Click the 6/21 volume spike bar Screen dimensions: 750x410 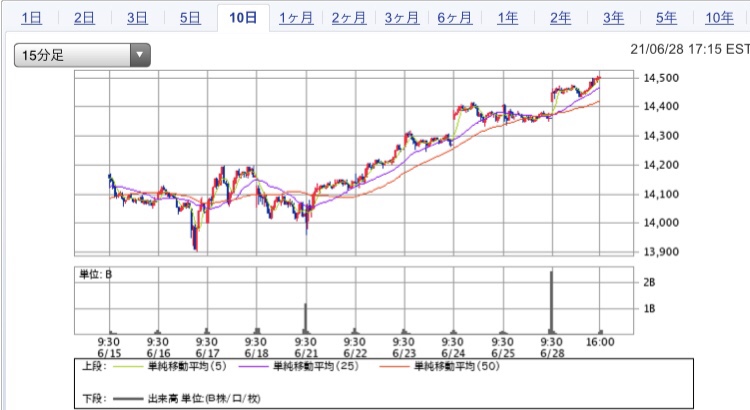point(305,318)
